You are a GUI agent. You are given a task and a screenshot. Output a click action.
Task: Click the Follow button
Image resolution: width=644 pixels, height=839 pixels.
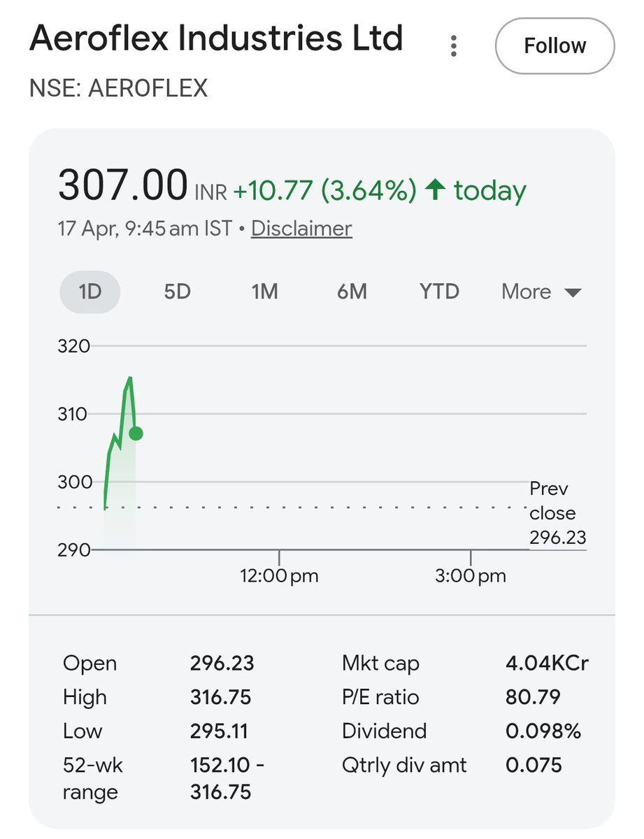pos(555,46)
